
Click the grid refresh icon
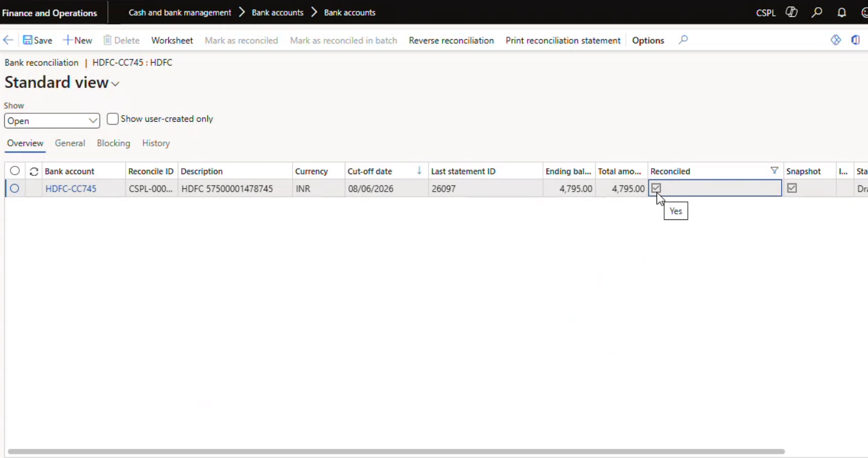pos(34,171)
